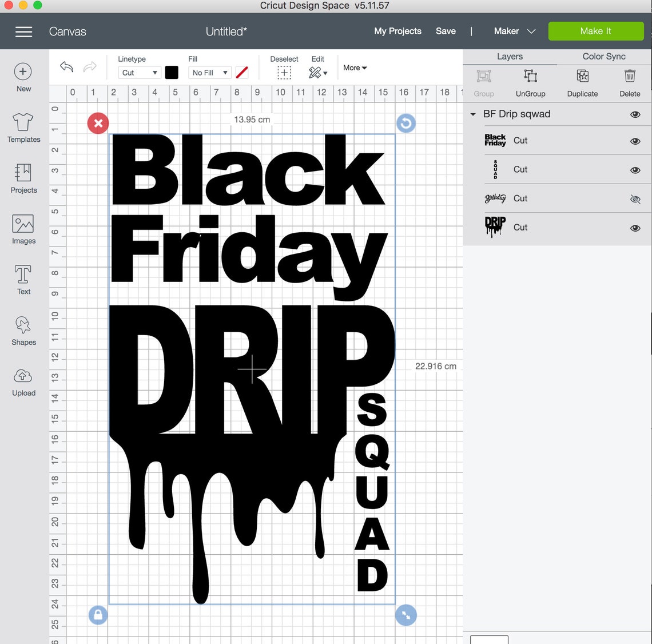The height and width of the screenshot is (644, 652).
Task: Collapse the BF Drip sqwad group
Action: point(472,114)
